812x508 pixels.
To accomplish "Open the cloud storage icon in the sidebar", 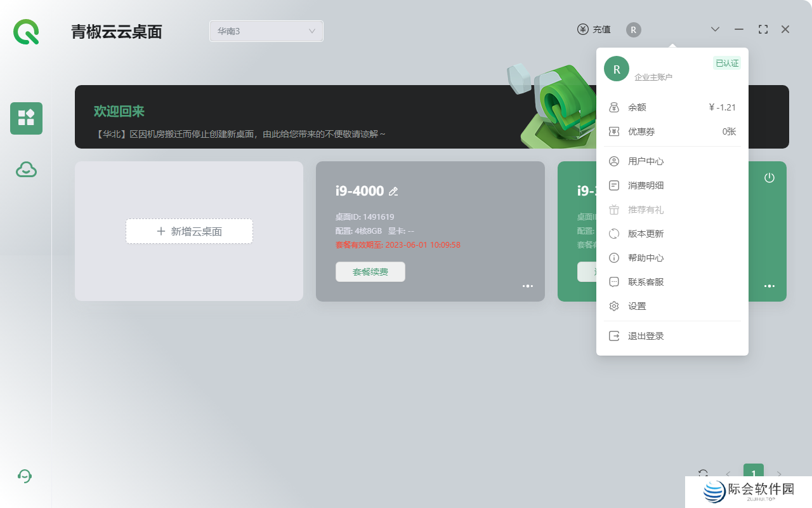I will 26,170.
